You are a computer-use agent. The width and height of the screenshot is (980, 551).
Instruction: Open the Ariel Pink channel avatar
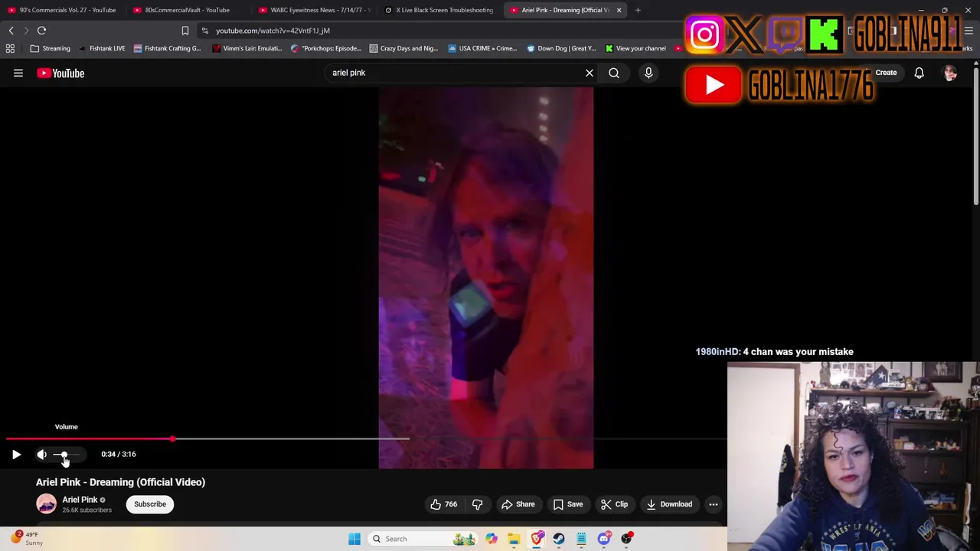click(47, 504)
